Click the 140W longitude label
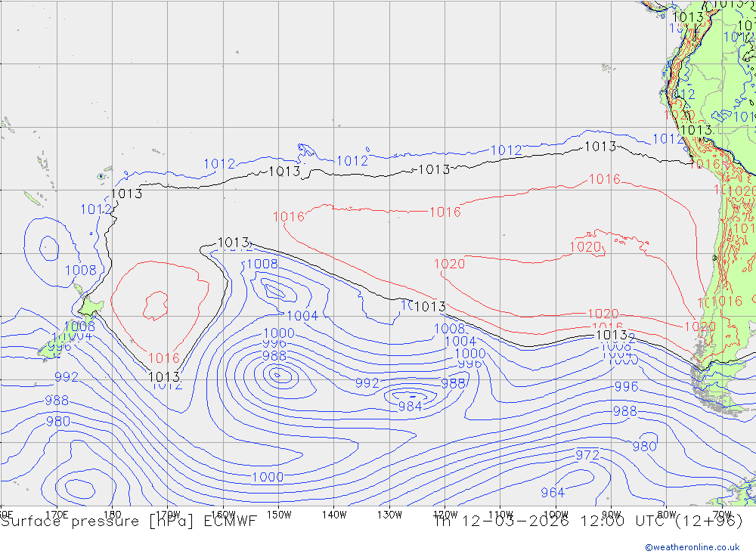The image size is (756, 554). click(x=334, y=515)
